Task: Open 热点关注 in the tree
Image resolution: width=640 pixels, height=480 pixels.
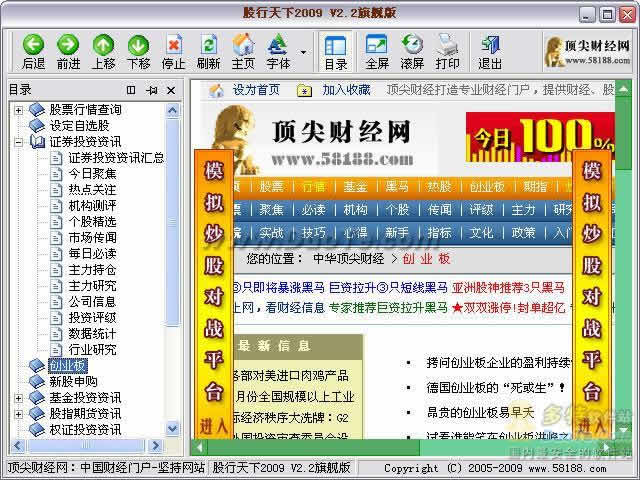Action: 92,190
